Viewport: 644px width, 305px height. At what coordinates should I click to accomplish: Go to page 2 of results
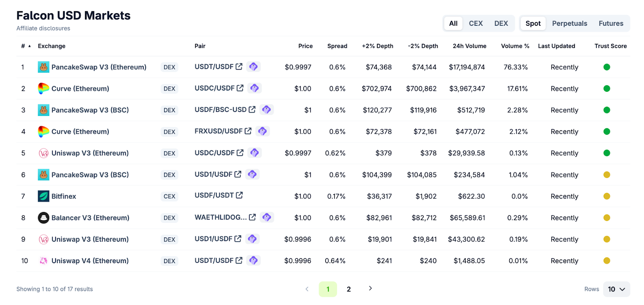click(x=349, y=289)
